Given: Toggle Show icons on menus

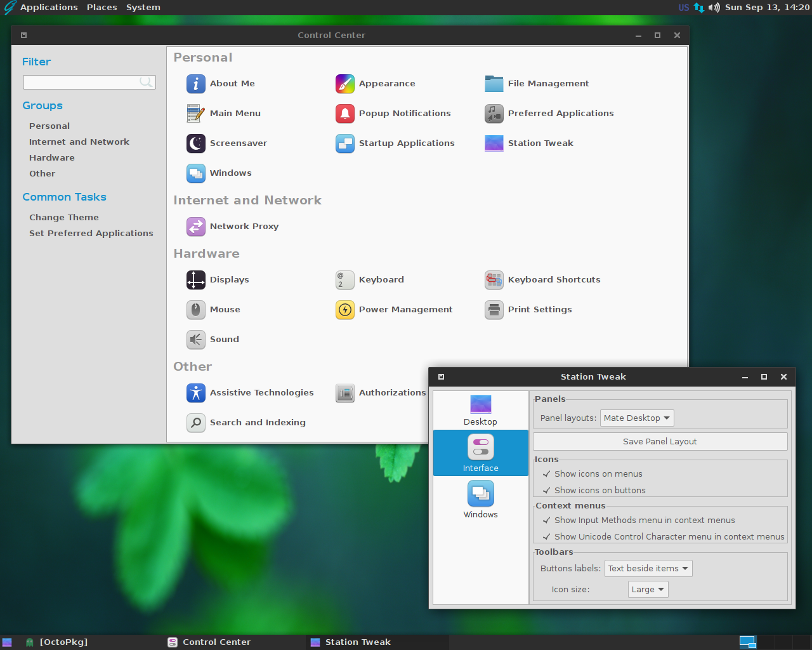Looking at the screenshot, I should (x=593, y=474).
